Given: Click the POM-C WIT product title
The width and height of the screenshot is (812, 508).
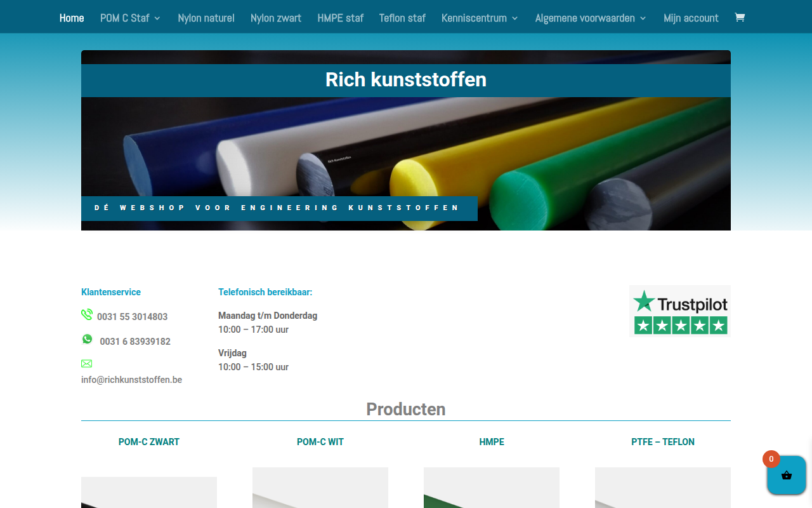Looking at the screenshot, I should [x=320, y=442].
